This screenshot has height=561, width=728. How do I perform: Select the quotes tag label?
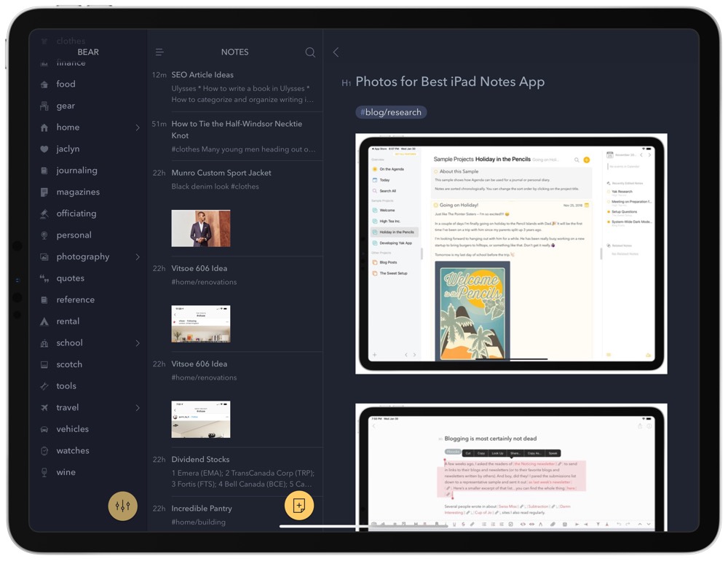[70, 278]
